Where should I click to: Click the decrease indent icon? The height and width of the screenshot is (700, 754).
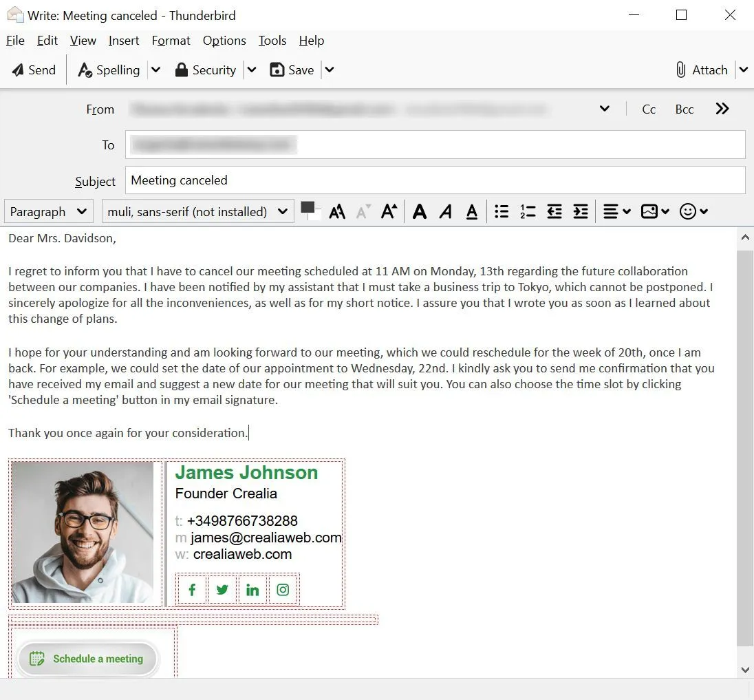coord(554,211)
